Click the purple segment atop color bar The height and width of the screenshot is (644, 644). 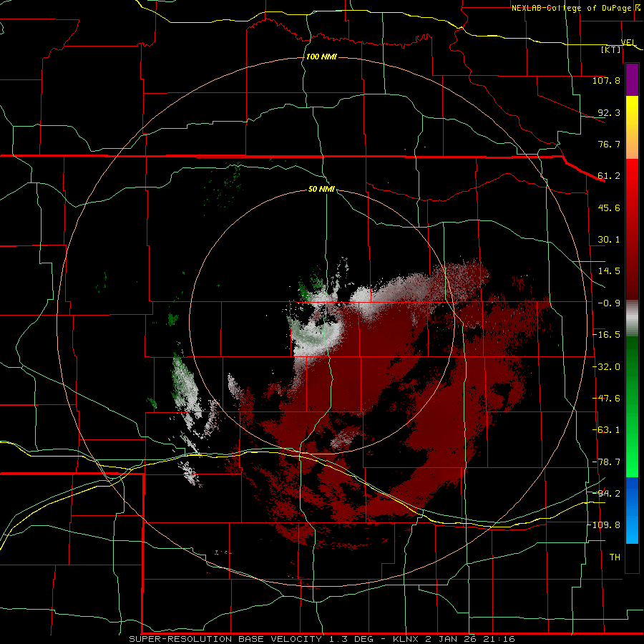coord(632,79)
